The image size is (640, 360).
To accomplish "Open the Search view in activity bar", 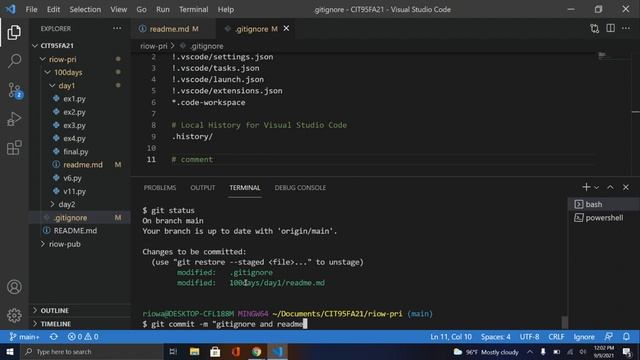I will tap(14, 61).
